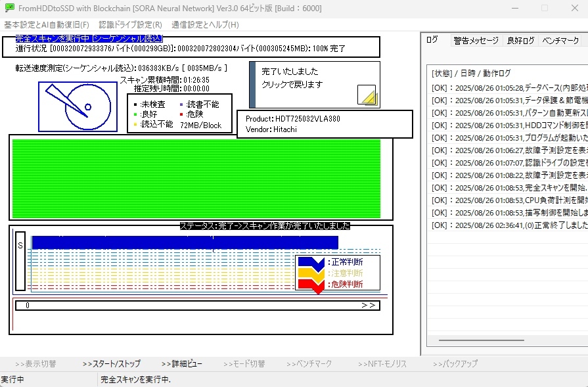Click >>表示切替 button
588x387 pixels.
pyautogui.click(x=35, y=364)
